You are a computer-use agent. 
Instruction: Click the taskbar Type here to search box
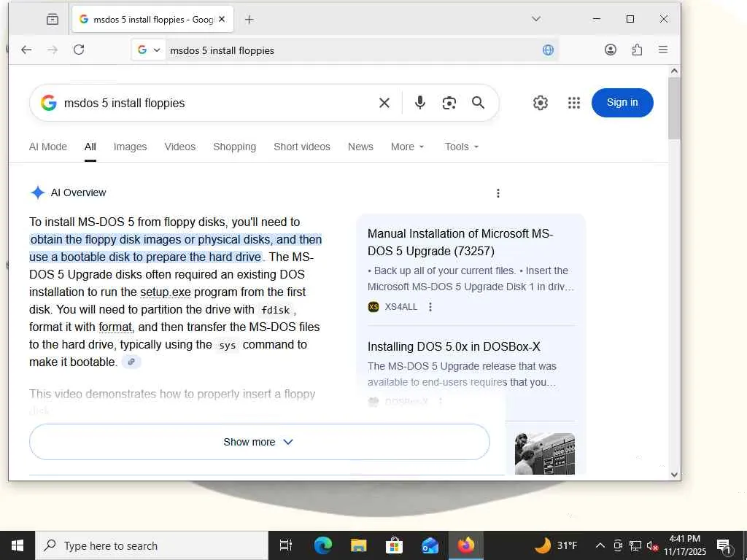point(152,545)
